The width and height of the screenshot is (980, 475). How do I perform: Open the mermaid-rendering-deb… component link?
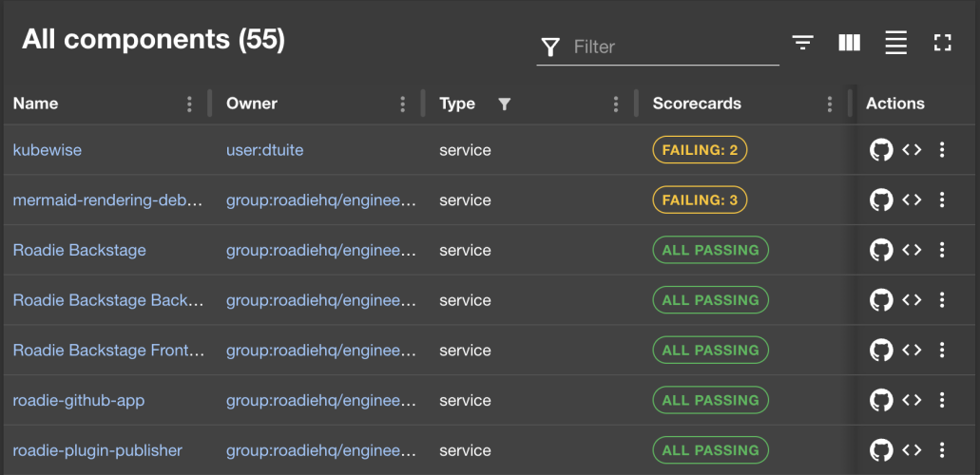coord(108,200)
